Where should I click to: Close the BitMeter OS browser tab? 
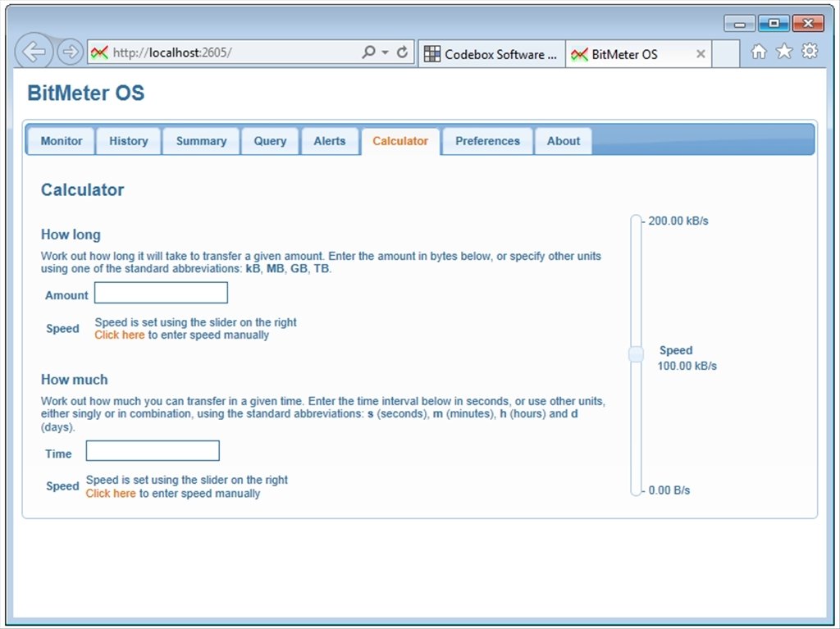click(701, 54)
